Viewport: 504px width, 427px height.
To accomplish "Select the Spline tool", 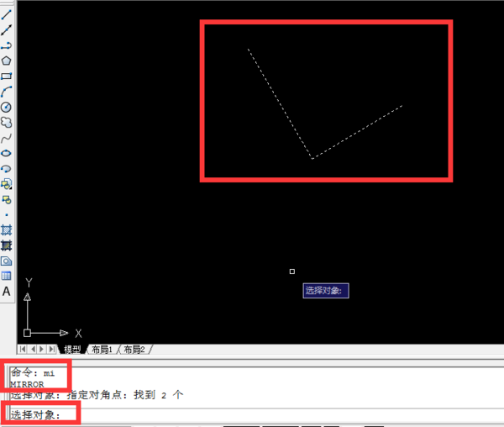I will (x=7, y=138).
